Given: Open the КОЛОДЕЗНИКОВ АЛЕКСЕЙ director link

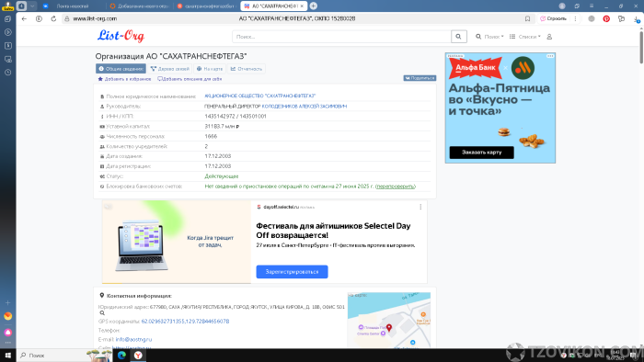Looking at the screenshot, I should point(305,107).
